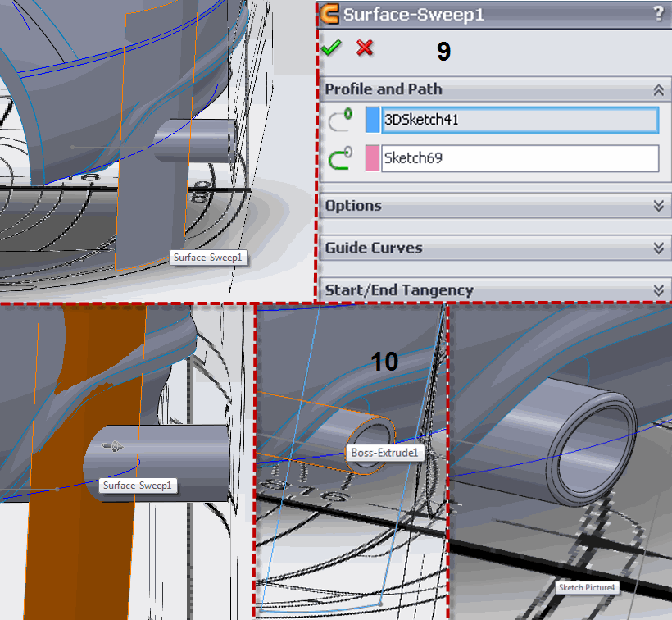
Task: Click the Surface-Sweep1 tooltip in top viewport
Action: coord(209,258)
